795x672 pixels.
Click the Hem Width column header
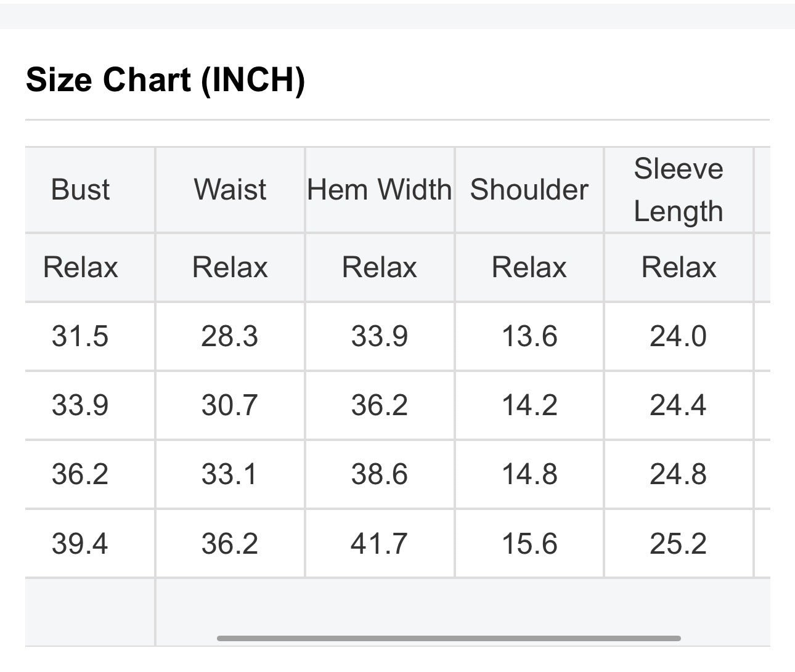coord(380,189)
